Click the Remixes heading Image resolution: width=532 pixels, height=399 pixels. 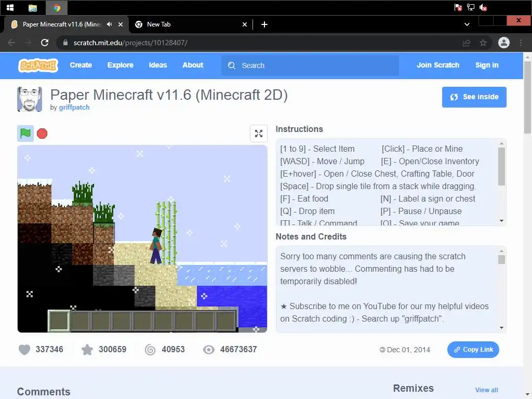[x=413, y=389]
